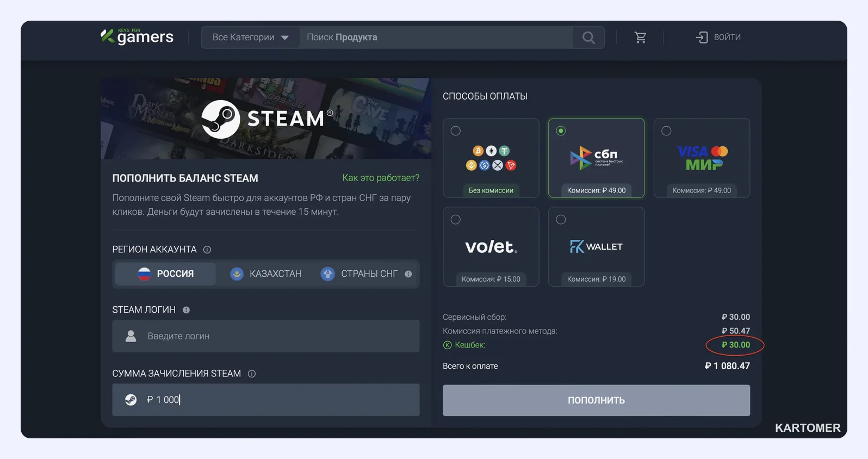Select crypto payment without commission
The height and width of the screenshot is (459, 868).
coord(491,158)
